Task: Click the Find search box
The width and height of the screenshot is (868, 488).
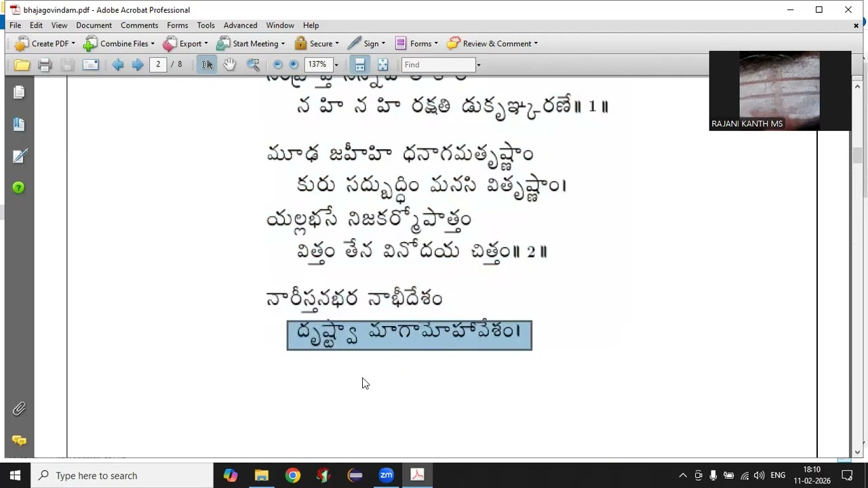Action: 438,64
